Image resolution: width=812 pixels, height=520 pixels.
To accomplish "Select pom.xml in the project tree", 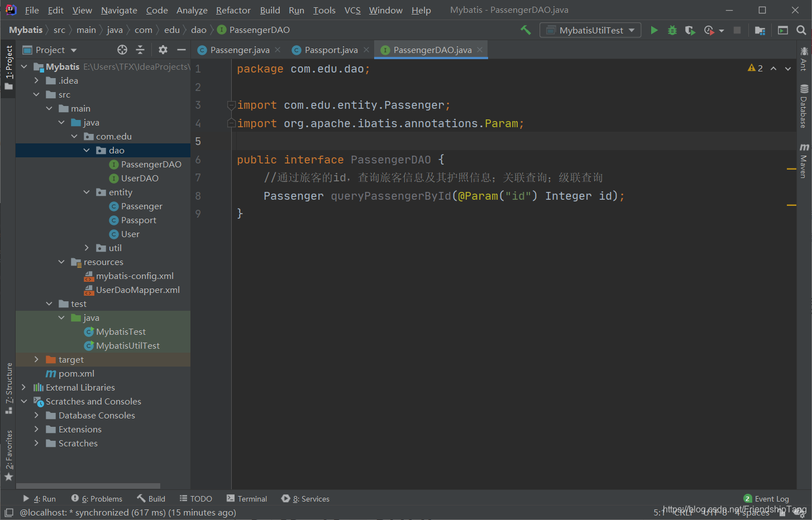I will 76,373.
